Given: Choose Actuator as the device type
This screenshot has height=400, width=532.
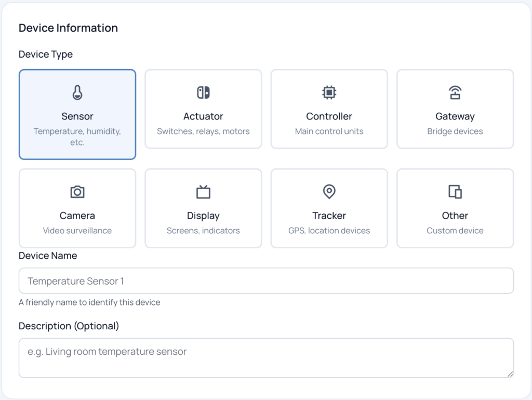Looking at the screenshot, I should click(x=203, y=116).
